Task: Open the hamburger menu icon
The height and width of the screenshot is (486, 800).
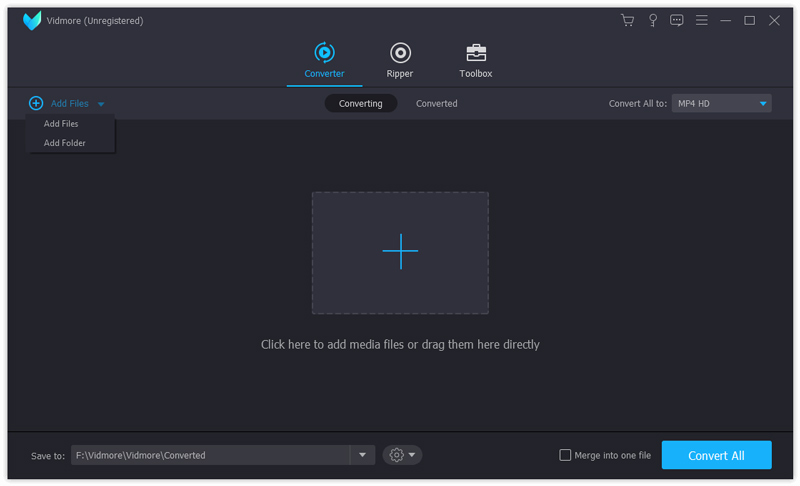Action: point(702,20)
